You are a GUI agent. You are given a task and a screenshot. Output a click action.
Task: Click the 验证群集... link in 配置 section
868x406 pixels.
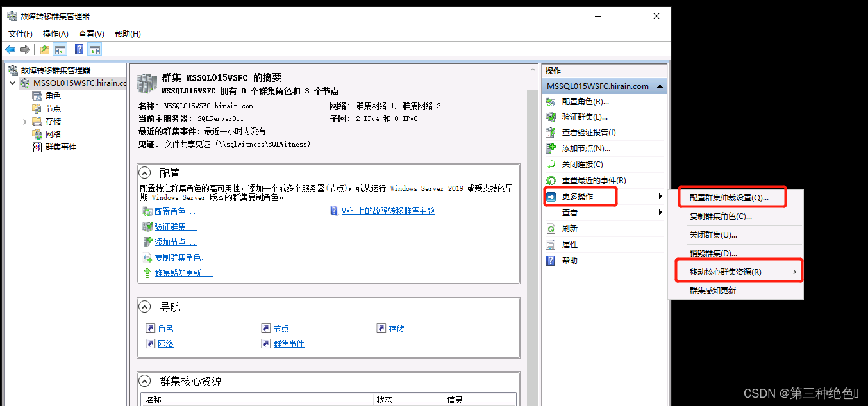tap(176, 227)
